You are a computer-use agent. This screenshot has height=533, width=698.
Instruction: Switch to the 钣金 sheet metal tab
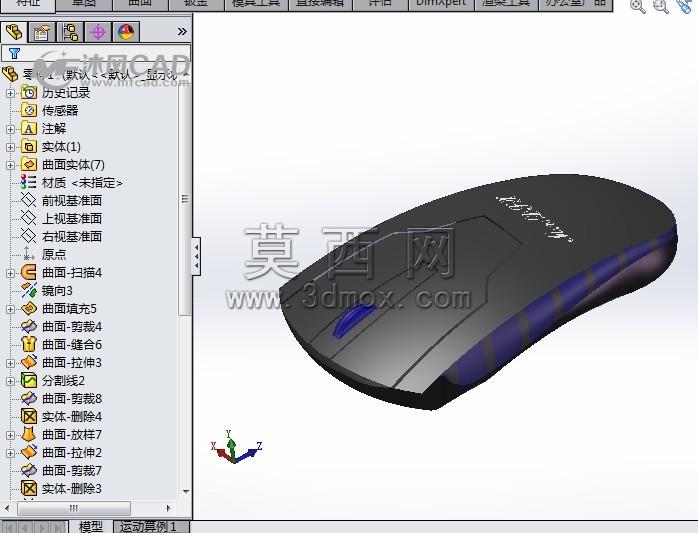pyautogui.click(x=196, y=4)
